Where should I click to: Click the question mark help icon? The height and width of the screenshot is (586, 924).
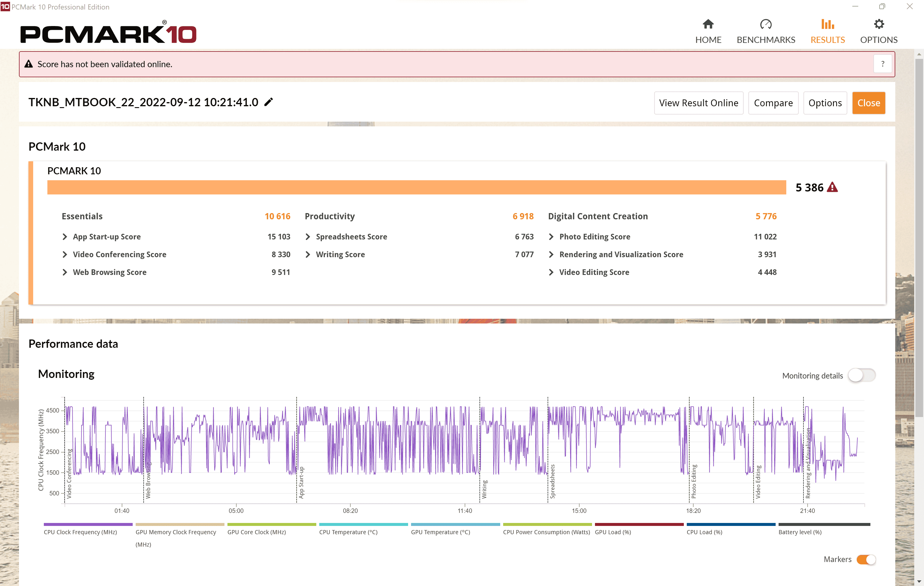tap(883, 64)
